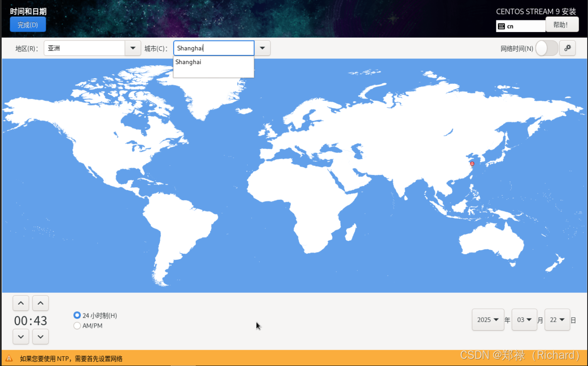The width and height of the screenshot is (588, 366).
Task: Click the NTP warning triangle icon
Action: coord(9,358)
